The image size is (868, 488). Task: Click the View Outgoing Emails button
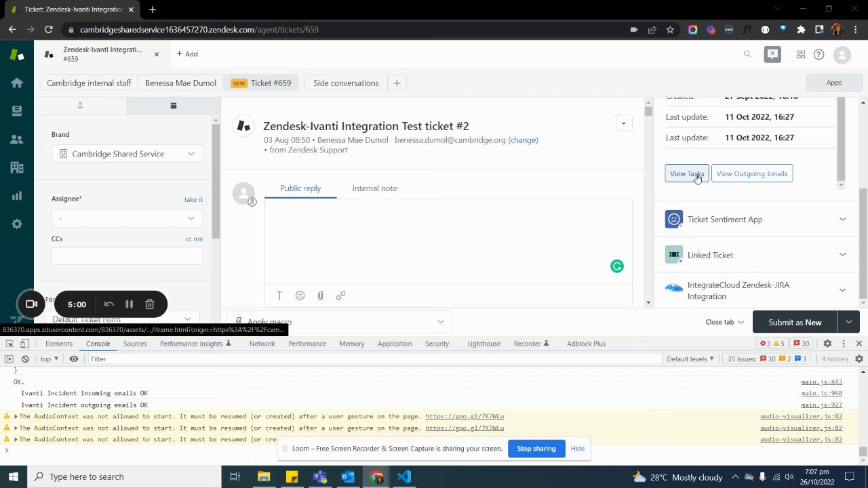point(752,174)
